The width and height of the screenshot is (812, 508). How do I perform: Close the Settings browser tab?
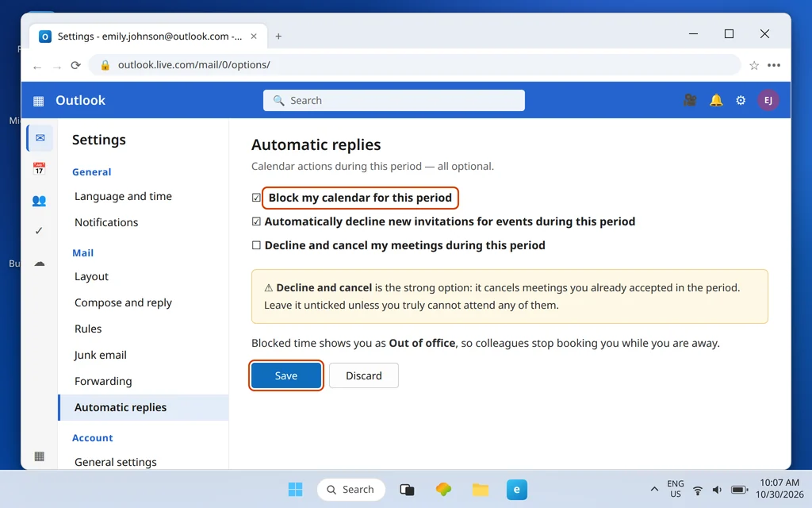[254, 37]
